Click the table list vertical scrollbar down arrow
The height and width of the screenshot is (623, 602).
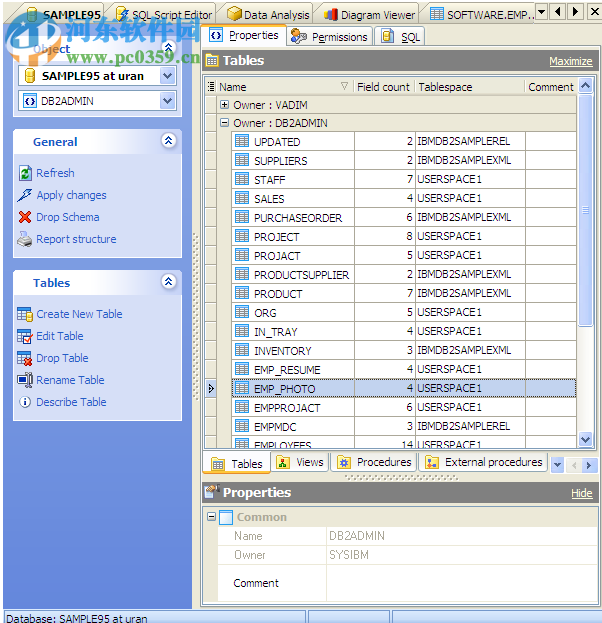click(586, 440)
